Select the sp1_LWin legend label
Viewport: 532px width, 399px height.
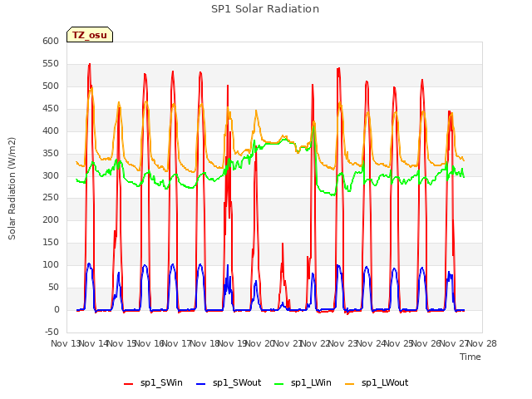(311, 383)
